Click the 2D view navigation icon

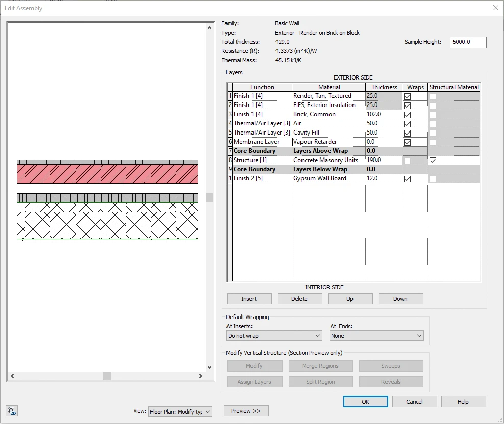click(12, 411)
